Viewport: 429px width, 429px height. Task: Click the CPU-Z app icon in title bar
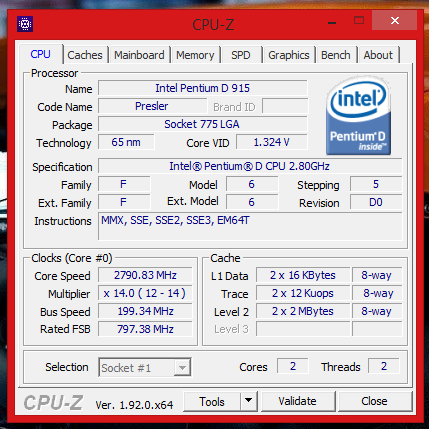[25, 24]
